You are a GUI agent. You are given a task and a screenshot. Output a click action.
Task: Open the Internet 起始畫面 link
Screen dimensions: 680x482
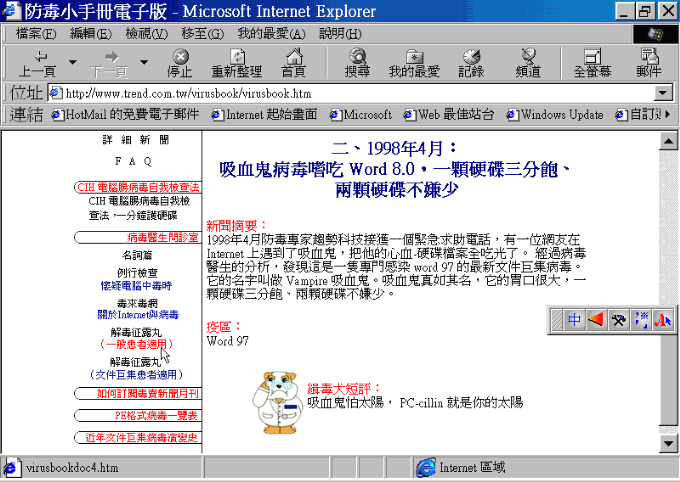(x=264, y=115)
